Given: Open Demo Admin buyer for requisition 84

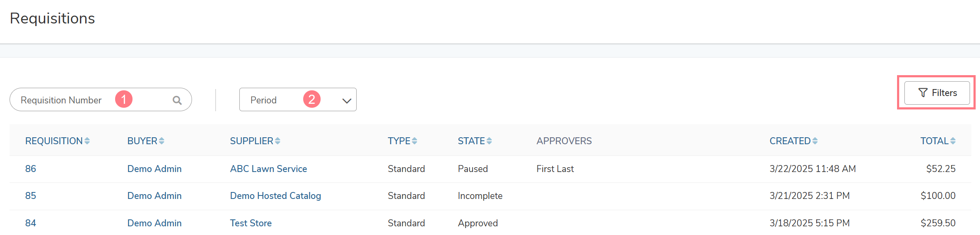Looking at the screenshot, I should click(154, 223).
